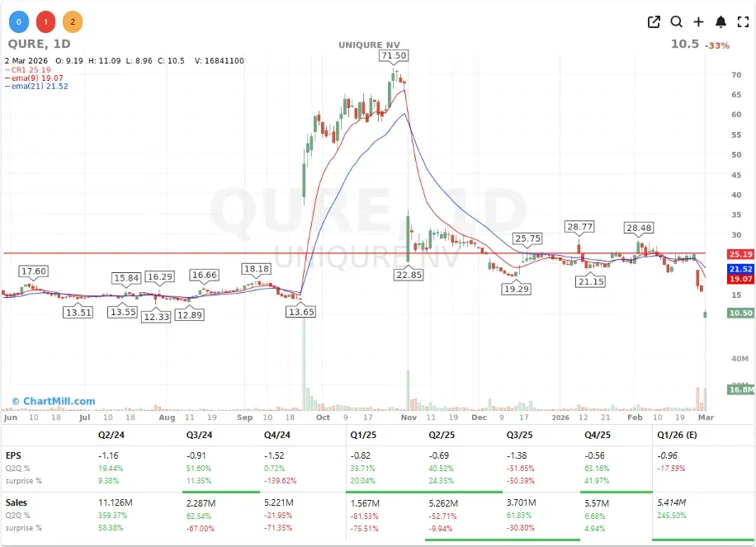Click the 71.50 peak price annotation

tap(394, 55)
